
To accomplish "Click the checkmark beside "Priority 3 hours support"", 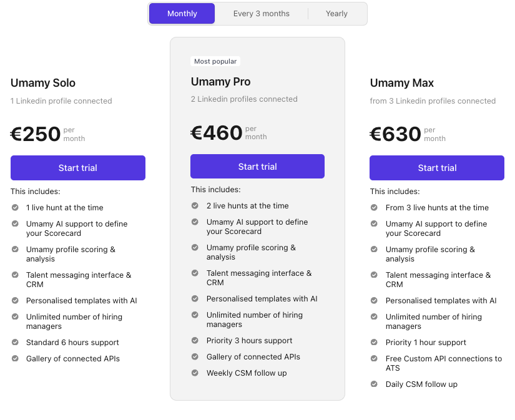I will pos(195,341).
